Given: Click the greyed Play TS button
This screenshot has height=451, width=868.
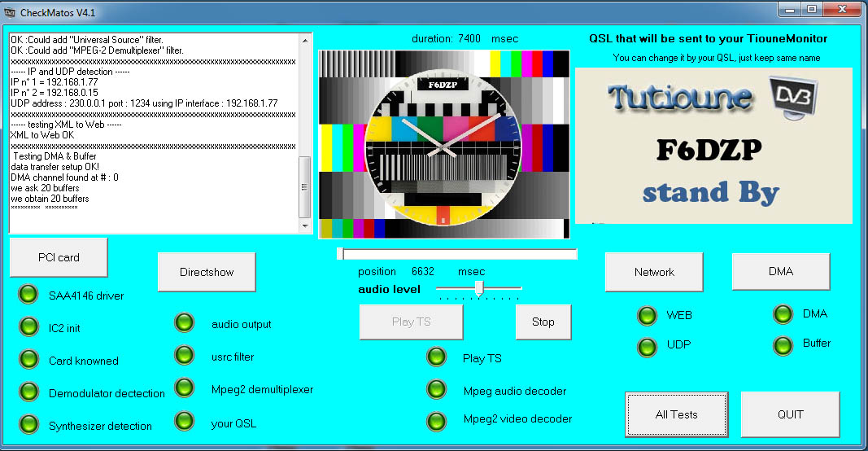Looking at the screenshot, I should pos(412,322).
